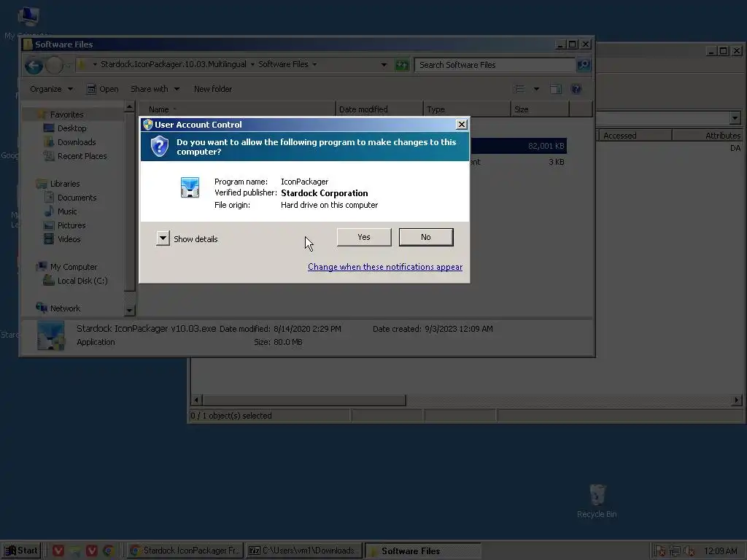747x560 pixels.
Task: Click the search magnifier icon button
Action: click(x=583, y=65)
